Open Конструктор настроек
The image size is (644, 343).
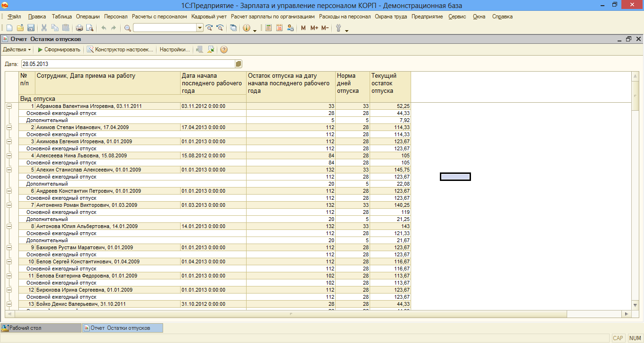pos(120,49)
